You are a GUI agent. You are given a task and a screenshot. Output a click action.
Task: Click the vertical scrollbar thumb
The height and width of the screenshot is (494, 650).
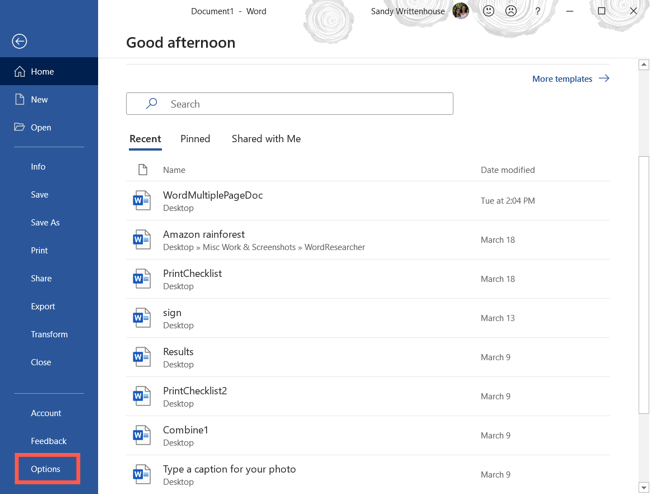(643, 284)
